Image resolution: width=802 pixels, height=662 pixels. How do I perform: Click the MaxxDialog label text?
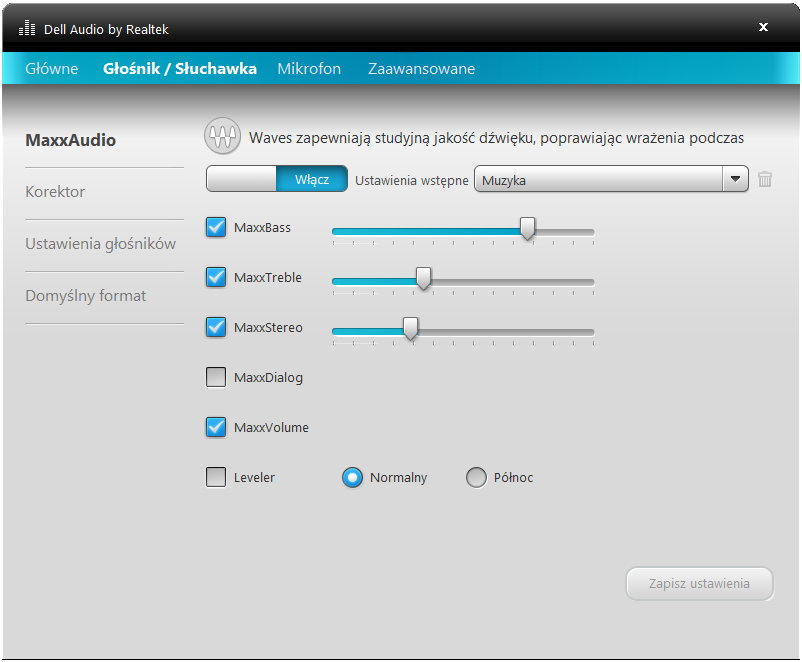(269, 378)
